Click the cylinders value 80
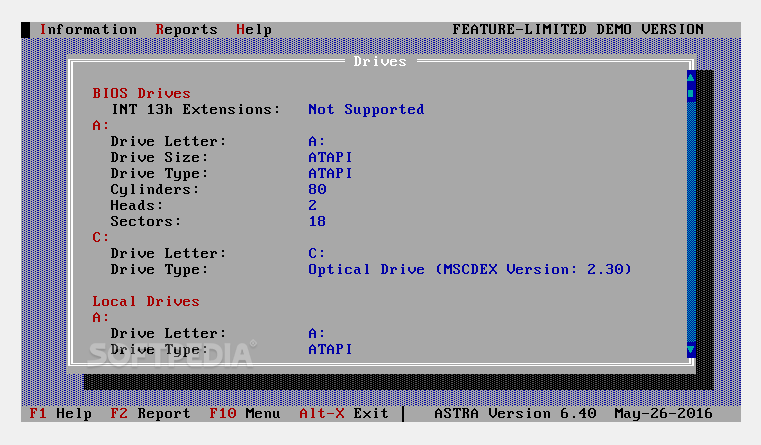Viewport: 761px width, 445px height. point(317,189)
